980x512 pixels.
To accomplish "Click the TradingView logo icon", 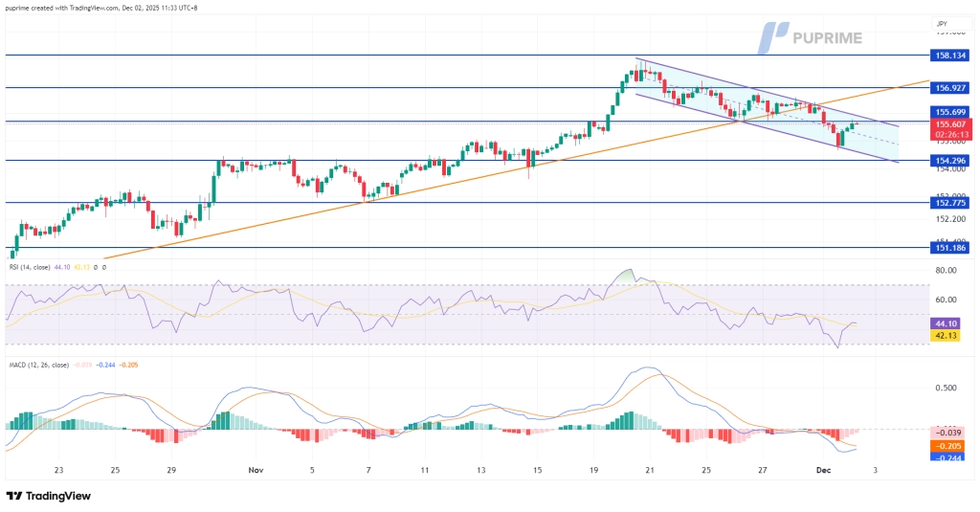I will pos(13,496).
